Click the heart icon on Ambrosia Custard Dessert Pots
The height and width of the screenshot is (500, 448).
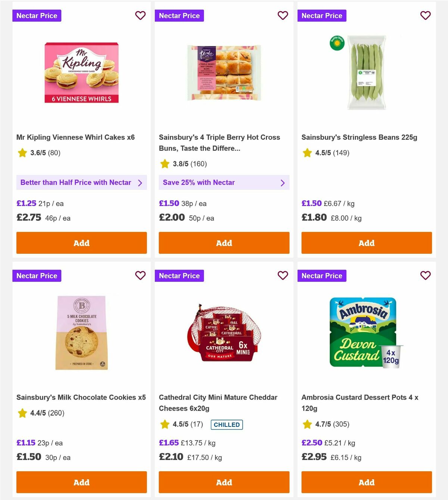point(425,276)
